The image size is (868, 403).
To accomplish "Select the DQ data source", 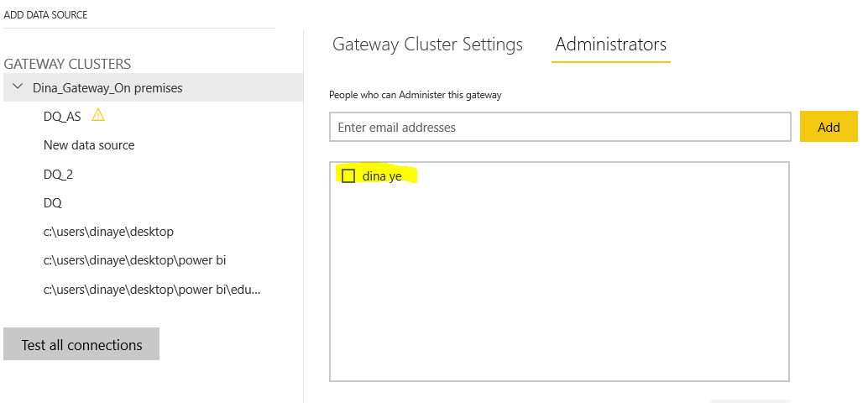I will point(53,203).
